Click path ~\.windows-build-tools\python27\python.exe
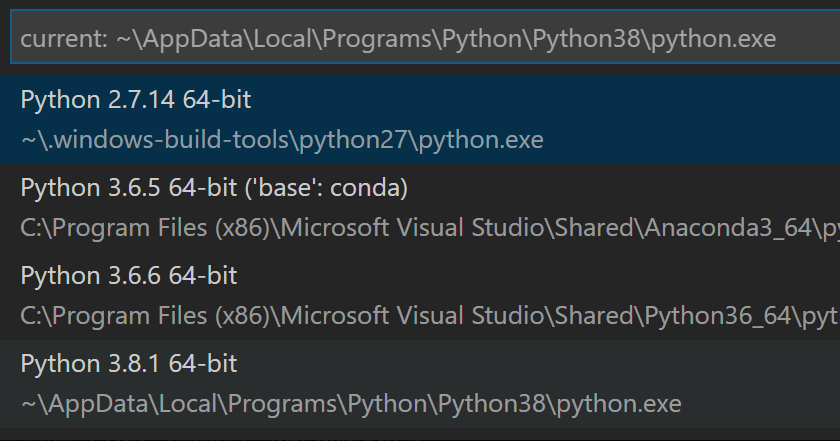 click(x=282, y=140)
